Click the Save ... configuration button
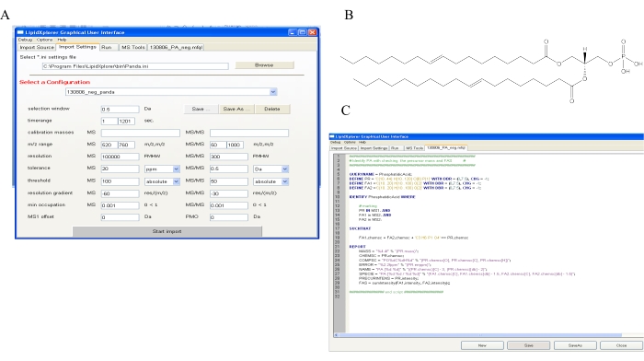The height and width of the screenshot is (361, 644). (x=201, y=109)
